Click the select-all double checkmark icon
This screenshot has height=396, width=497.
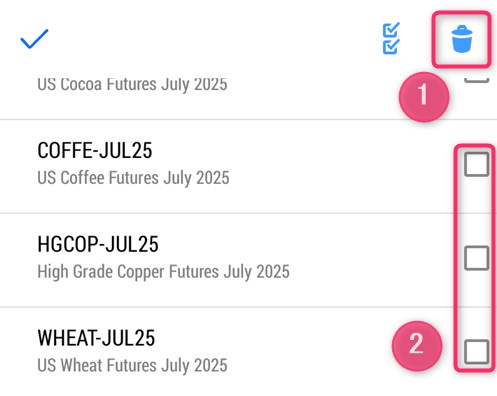point(391,38)
